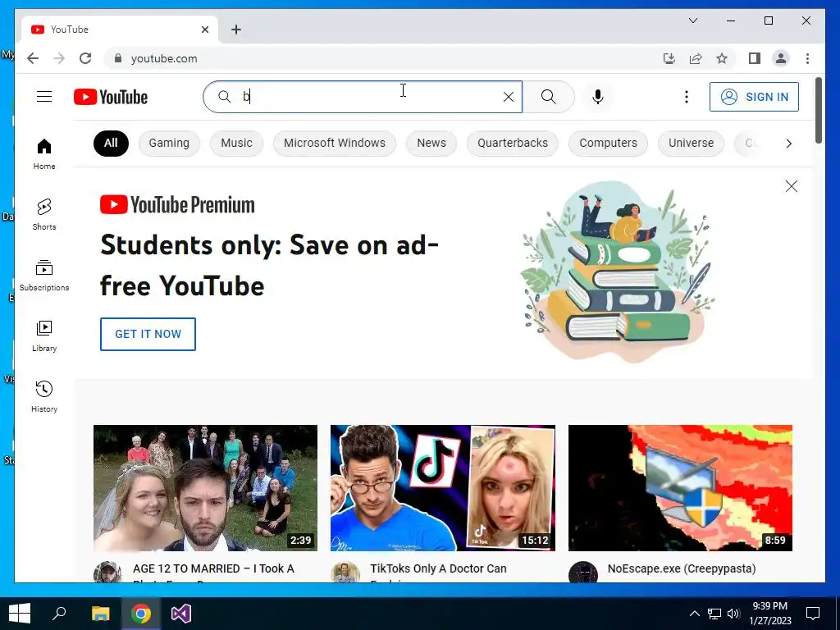Open the network icon in system tray

pos(714,614)
